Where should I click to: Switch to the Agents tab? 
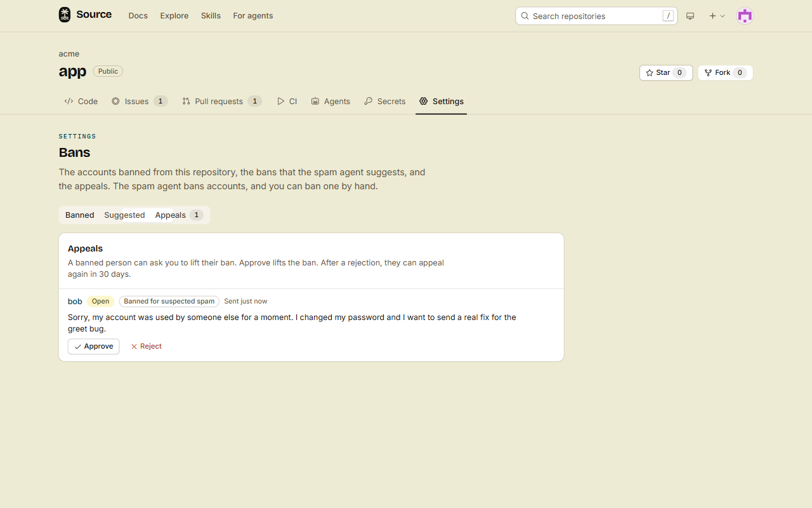click(x=331, y=101)
